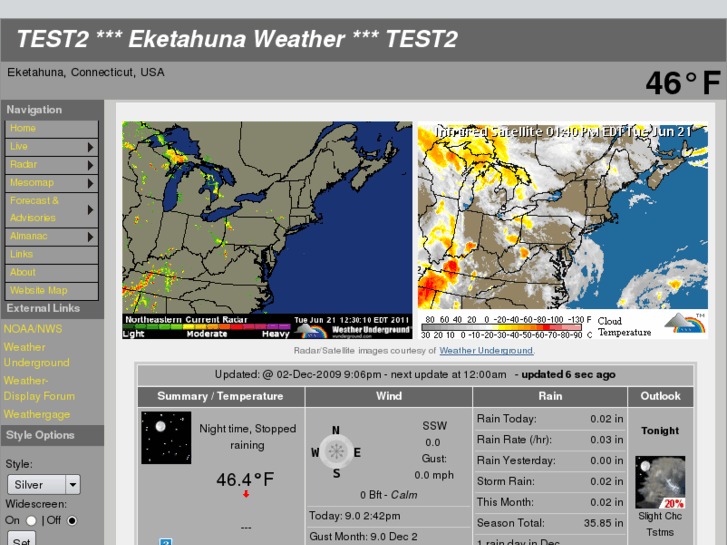
Task: Click the SSW wind direction value
Action: click(x=434, y=426)
